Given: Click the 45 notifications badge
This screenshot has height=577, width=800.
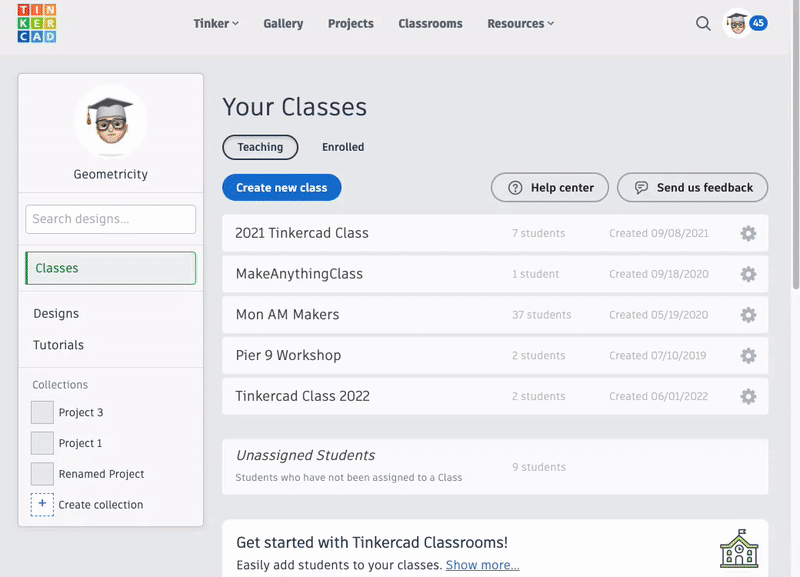Looking at the screenshot, I should [758, 23].
